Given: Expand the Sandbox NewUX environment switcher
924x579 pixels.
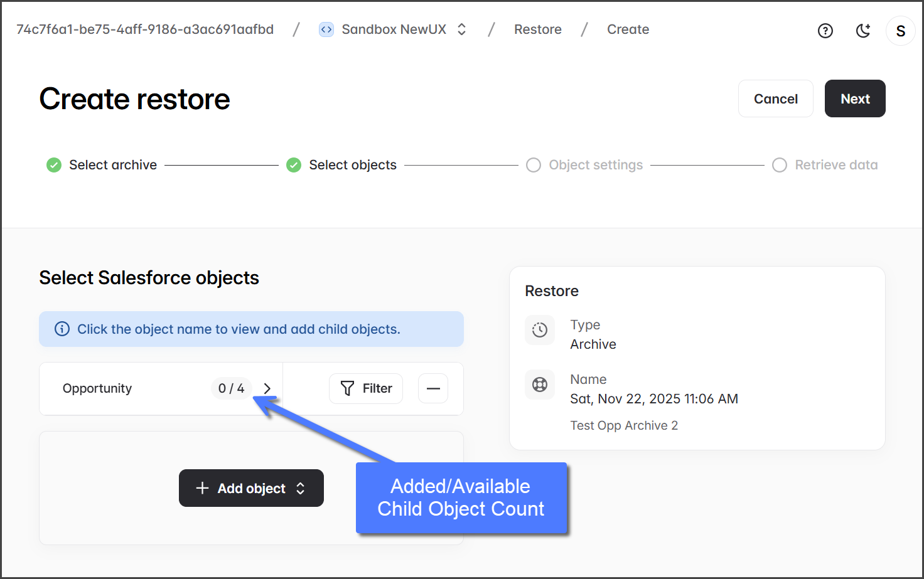Looking at the screenshot, I should click(x=462, y=29).
